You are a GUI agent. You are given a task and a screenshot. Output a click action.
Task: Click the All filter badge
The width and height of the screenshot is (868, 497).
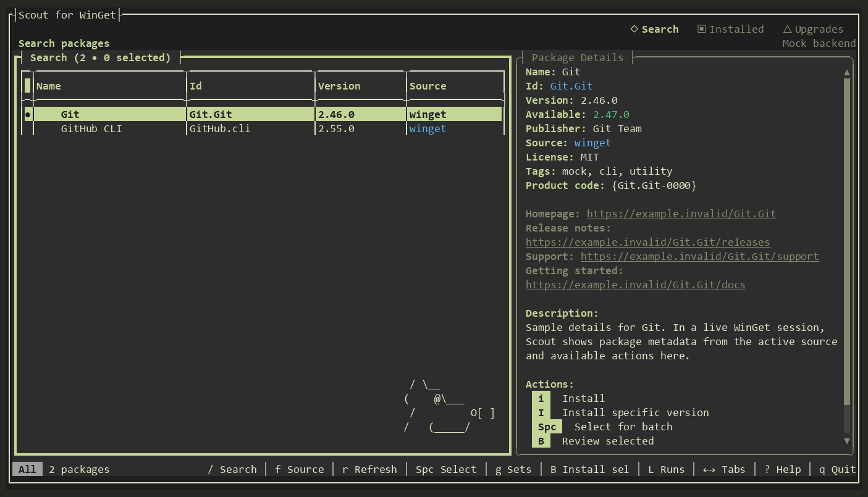(x=27, y=469)
